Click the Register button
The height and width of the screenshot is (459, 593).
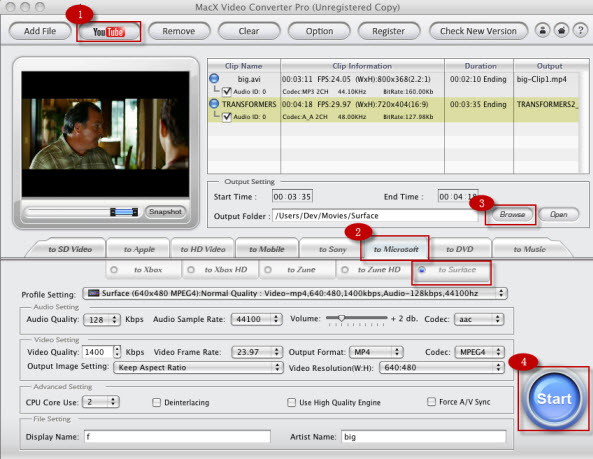pyautogui.click(x=388, y=31)
